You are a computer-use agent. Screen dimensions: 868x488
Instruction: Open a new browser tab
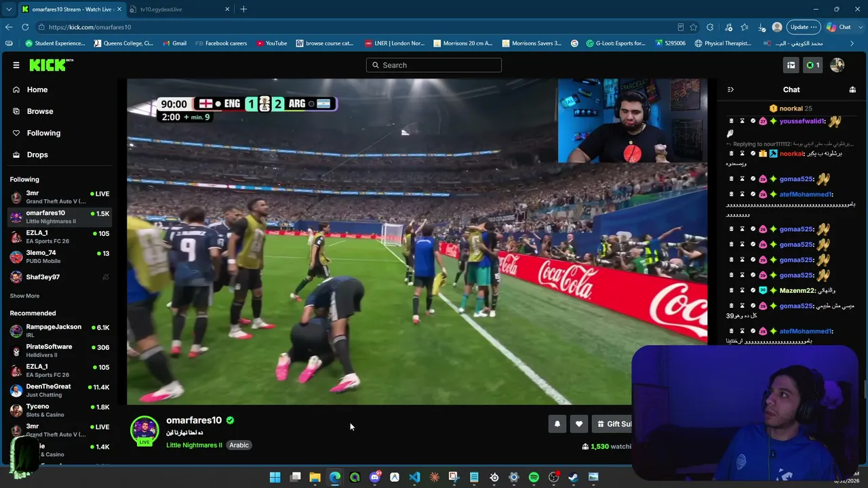tap(243, 9)
